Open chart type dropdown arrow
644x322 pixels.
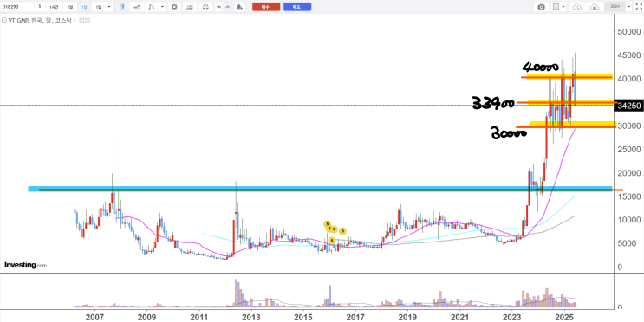163,7
